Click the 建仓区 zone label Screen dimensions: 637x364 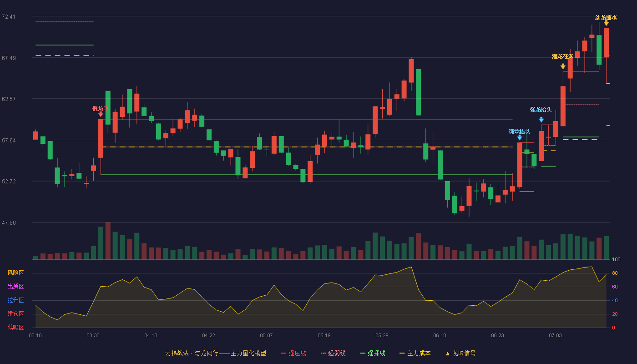point(15,314)
